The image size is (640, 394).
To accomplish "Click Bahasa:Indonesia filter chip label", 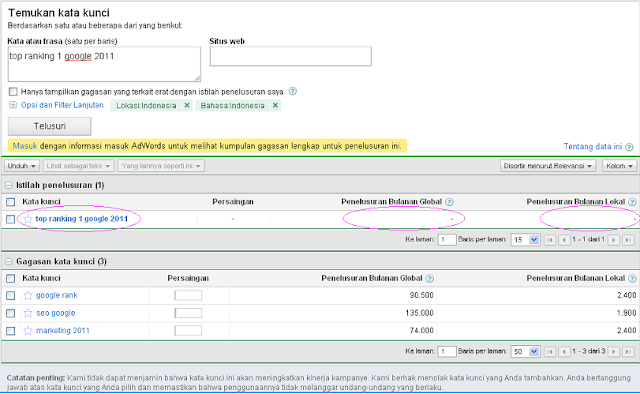I will point(232,106).
